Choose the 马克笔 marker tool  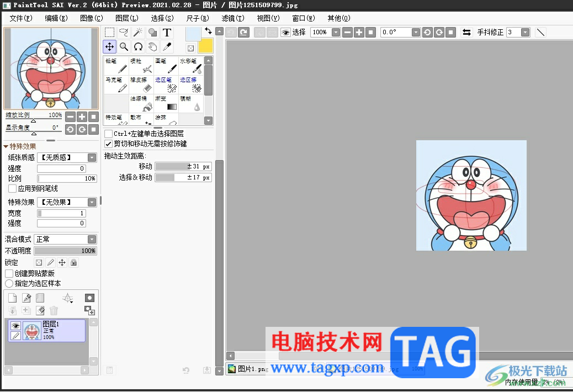click(116, 84)
